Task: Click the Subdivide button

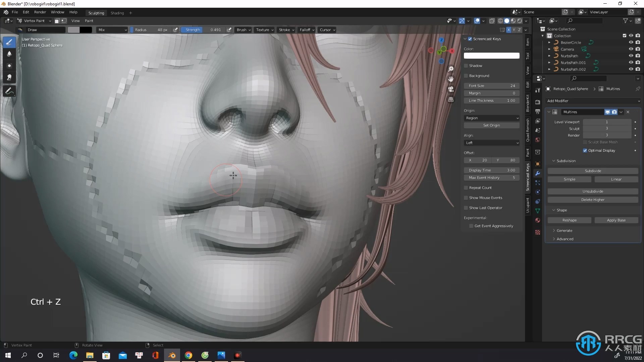Action: pos(593,171)
